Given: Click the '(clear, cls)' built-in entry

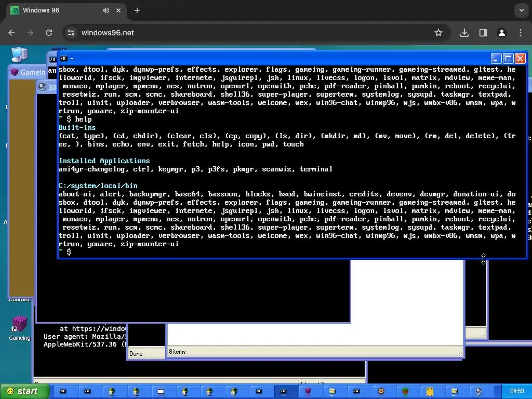Looking at the screenshot, I should pyautogui.click(x=192, y=136).
